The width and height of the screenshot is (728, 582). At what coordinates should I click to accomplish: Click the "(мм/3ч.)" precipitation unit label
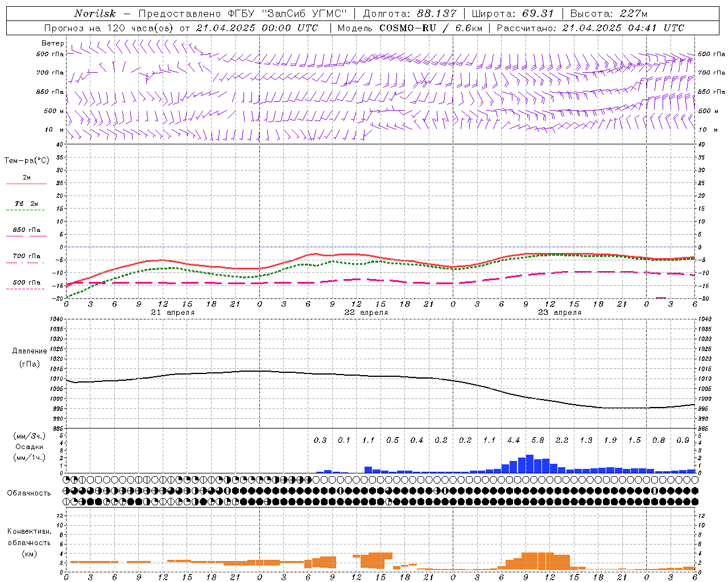(30, 436)
